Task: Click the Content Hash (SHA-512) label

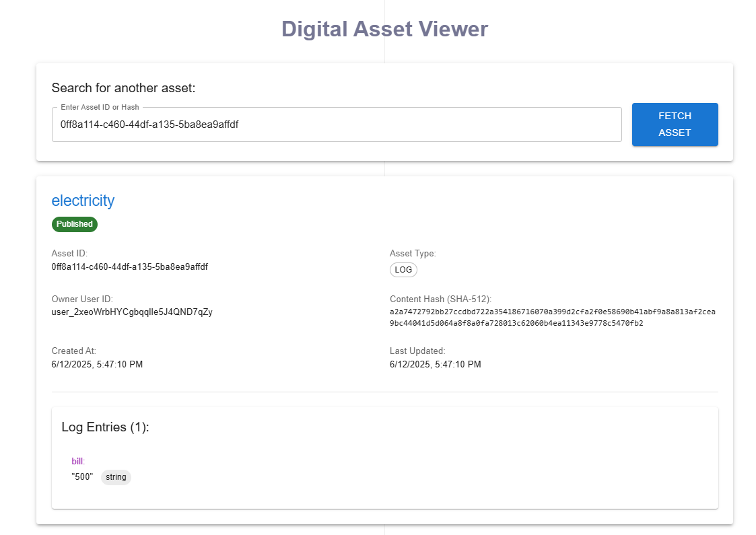Action: [441, 299]
